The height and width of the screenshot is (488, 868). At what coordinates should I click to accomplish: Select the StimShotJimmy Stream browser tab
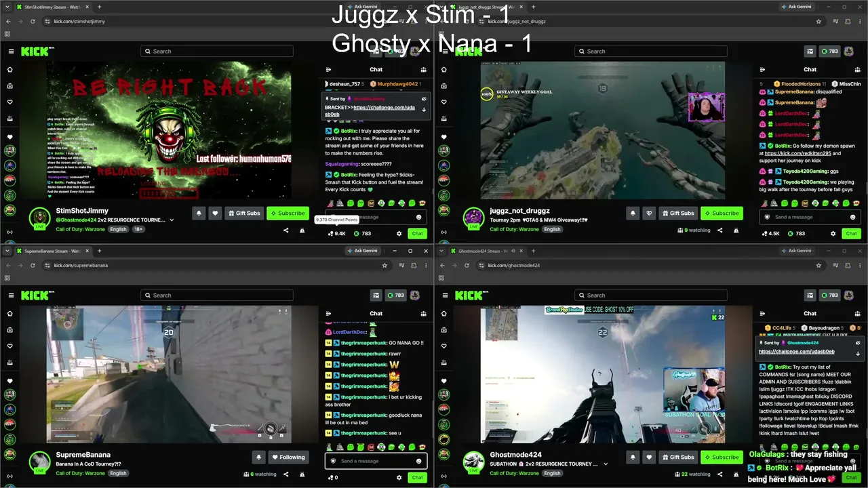(x=53, y=7)
